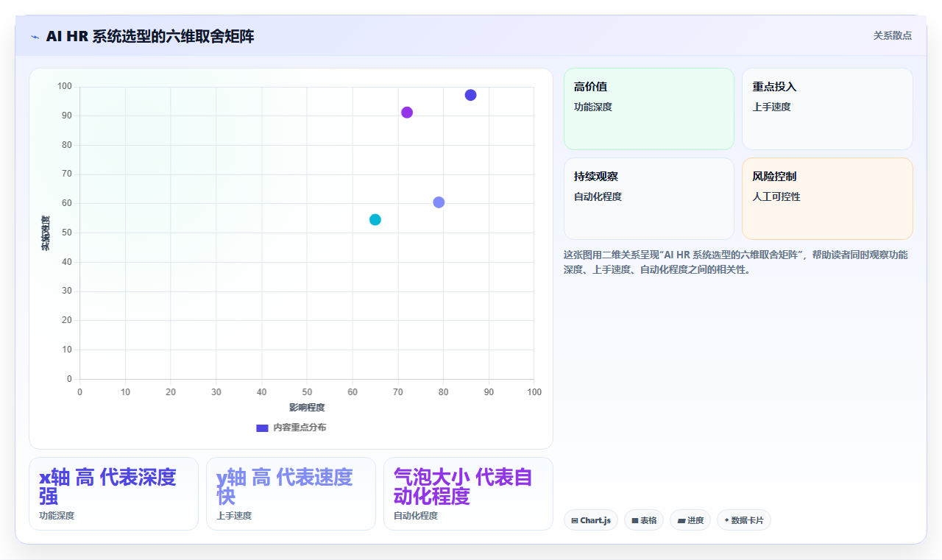Click the description paragraph starting 这张图用二维关系
This screenshot has width=942, height=560.
737,262
